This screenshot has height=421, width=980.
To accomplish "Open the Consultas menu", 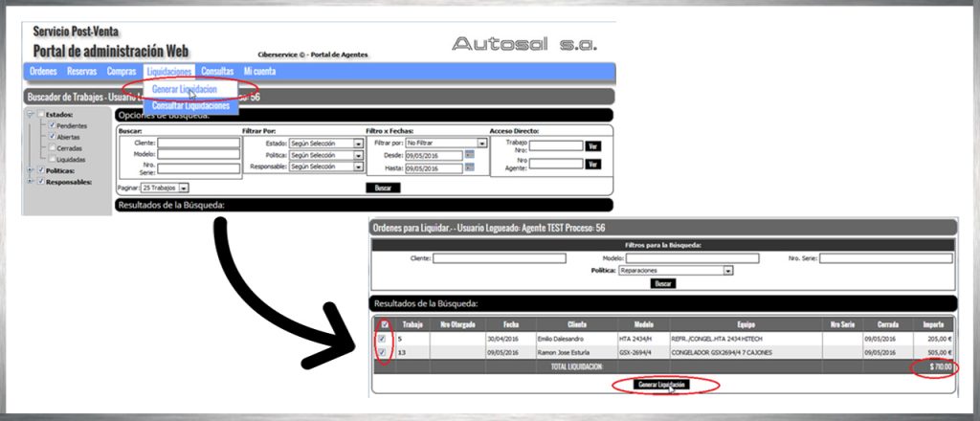I will (217, 72).
